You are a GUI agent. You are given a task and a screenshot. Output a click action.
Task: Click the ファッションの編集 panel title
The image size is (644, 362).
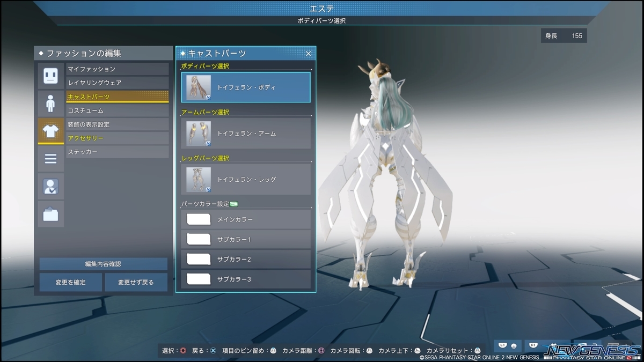point(84,53)
